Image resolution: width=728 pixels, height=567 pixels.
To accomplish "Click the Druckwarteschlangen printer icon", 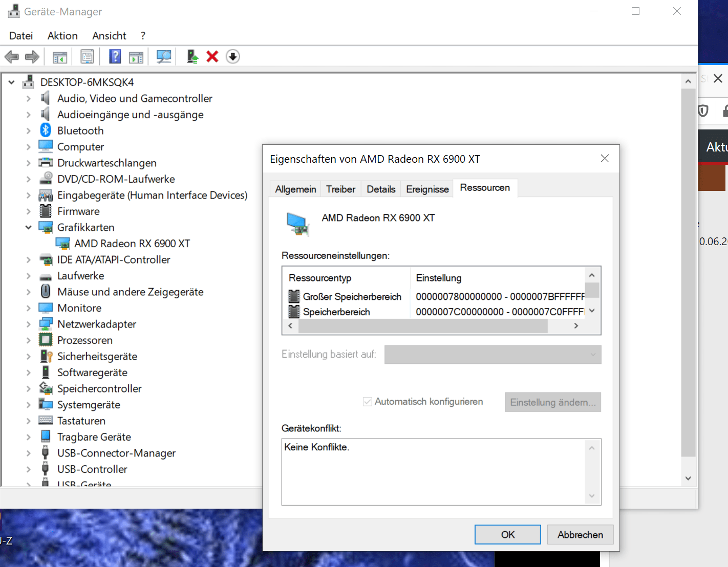I will 46,163.
